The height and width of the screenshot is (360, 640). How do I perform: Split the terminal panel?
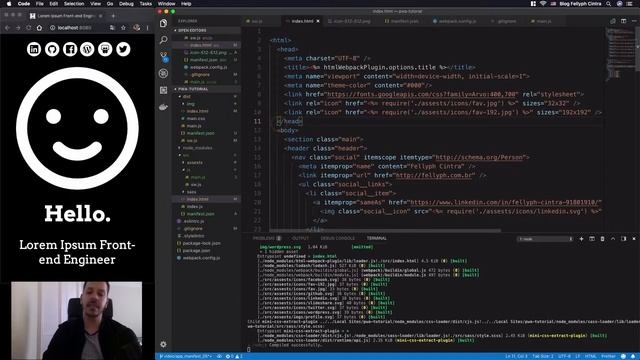click(x=592, y=239)
